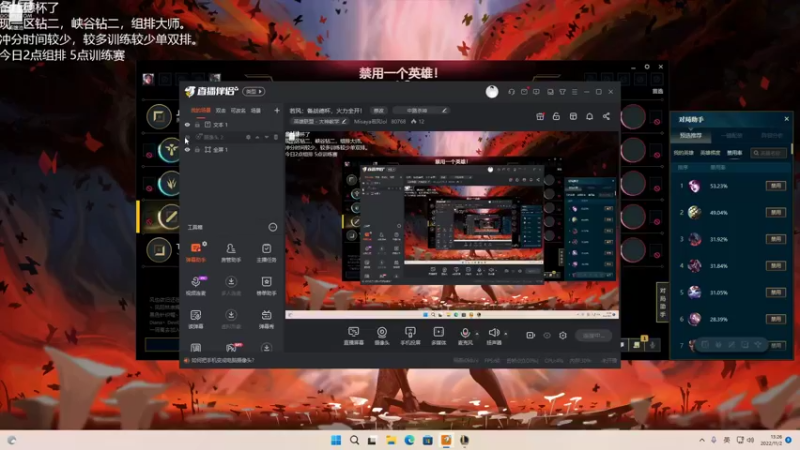Open notifications with the bell icon
Viewport: 800px width, 450px height.
pos(589,116)
